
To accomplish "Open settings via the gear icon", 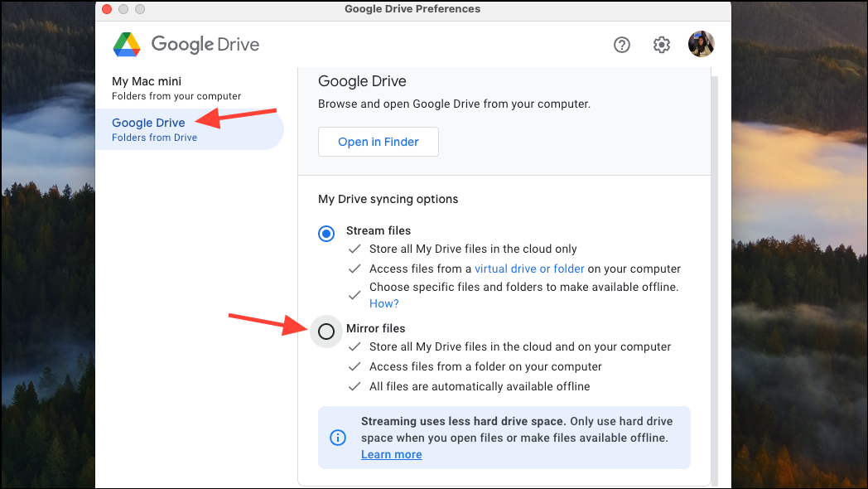I will [662, 45].
